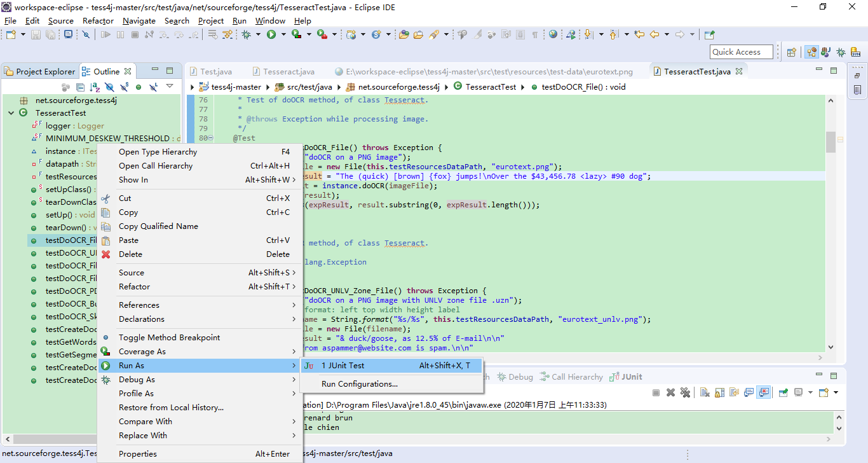Click the Pin Editor icon in toolbar
The width and height of the screenshot is (868, 463).
tap(709, 34)
